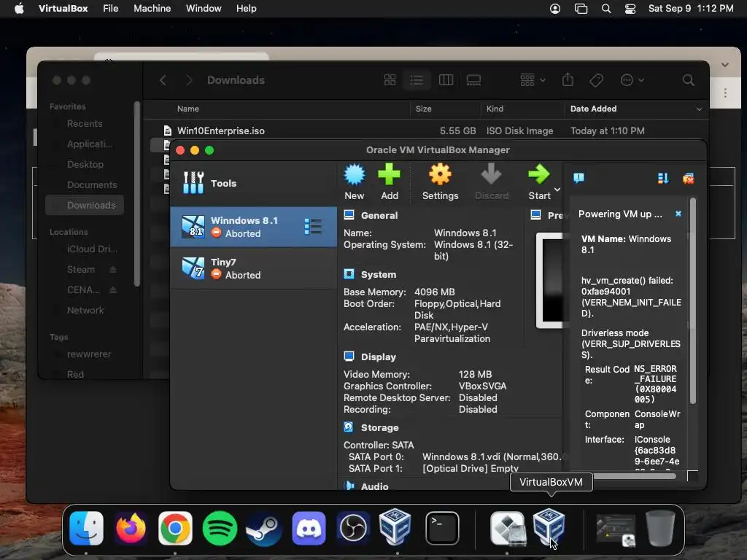This screenshot has width=747, height=560.
Task: Open Recents in Finder sidebar
Action: coord(85,124)
